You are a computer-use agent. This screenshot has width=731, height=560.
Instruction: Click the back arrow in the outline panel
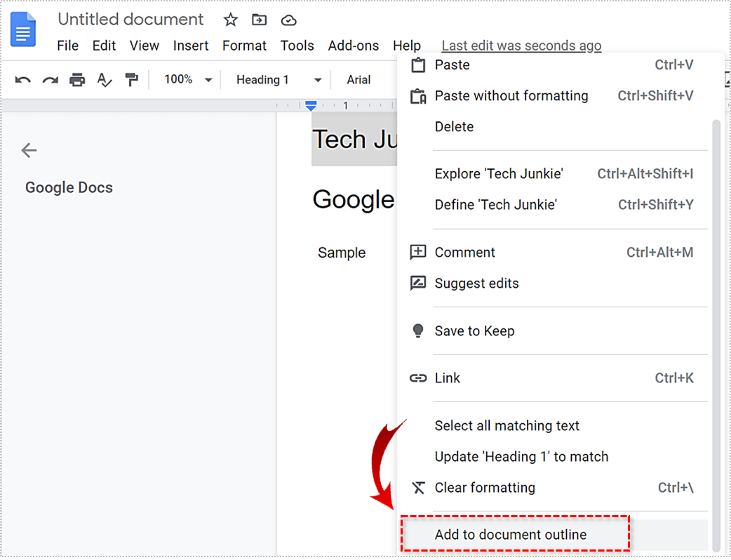click(28, 150)
